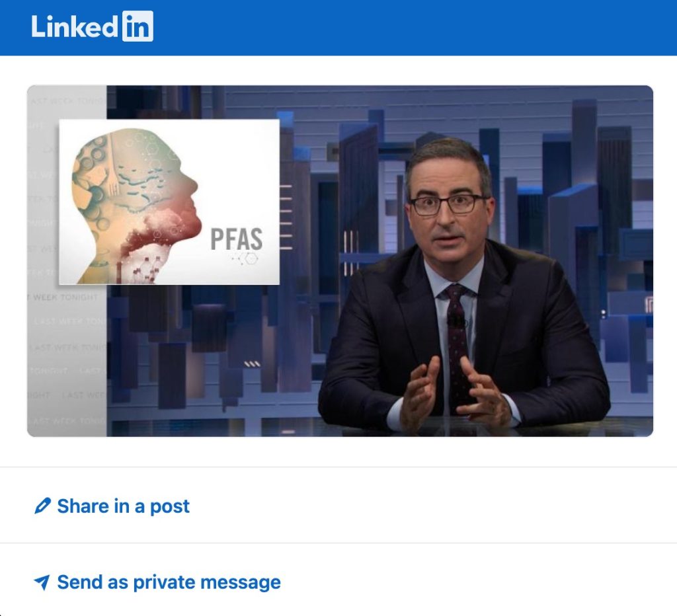Viewport: 677px width, 616px height.
Task: Click the head silhouette illustration in the preview
Action: pos(136,206)
